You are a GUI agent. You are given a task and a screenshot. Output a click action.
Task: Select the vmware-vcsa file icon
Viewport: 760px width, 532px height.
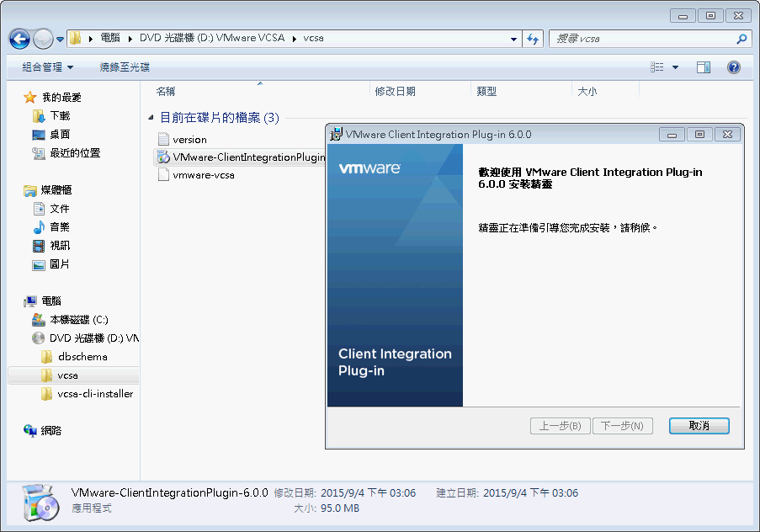[164, 174]
